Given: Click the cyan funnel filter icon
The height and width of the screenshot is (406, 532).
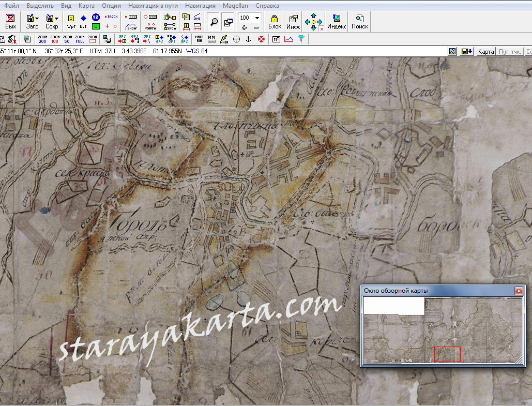Looking at the screenshot, I should tap(301, 39).
